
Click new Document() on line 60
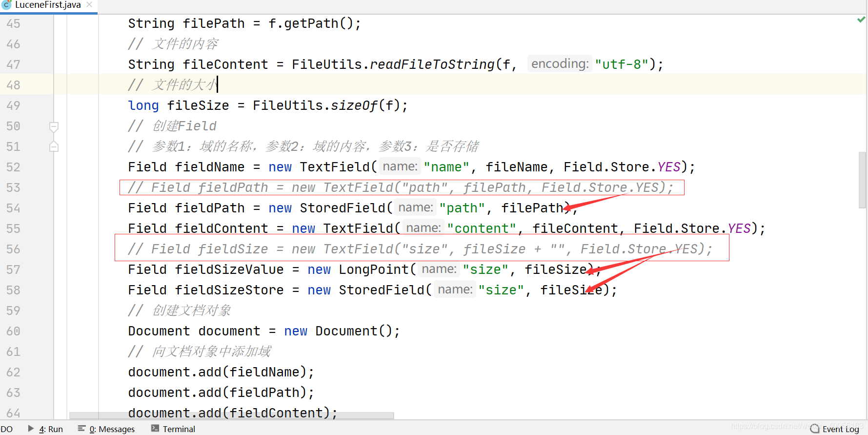click(339, 331)
